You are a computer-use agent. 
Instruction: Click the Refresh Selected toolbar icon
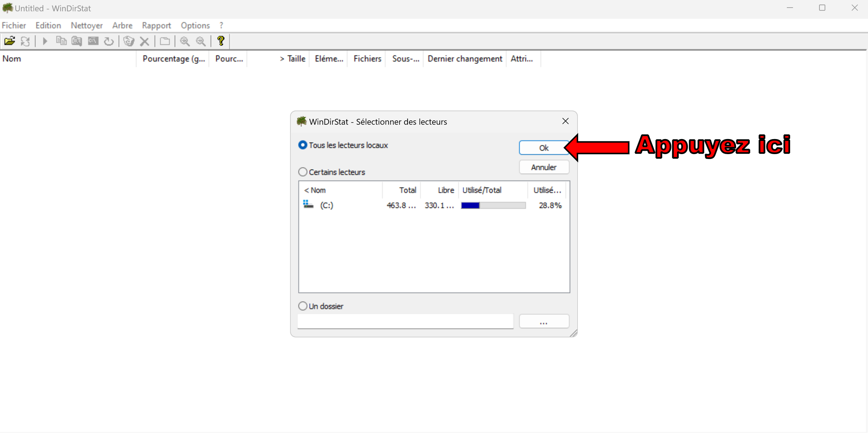pos(109,41)
